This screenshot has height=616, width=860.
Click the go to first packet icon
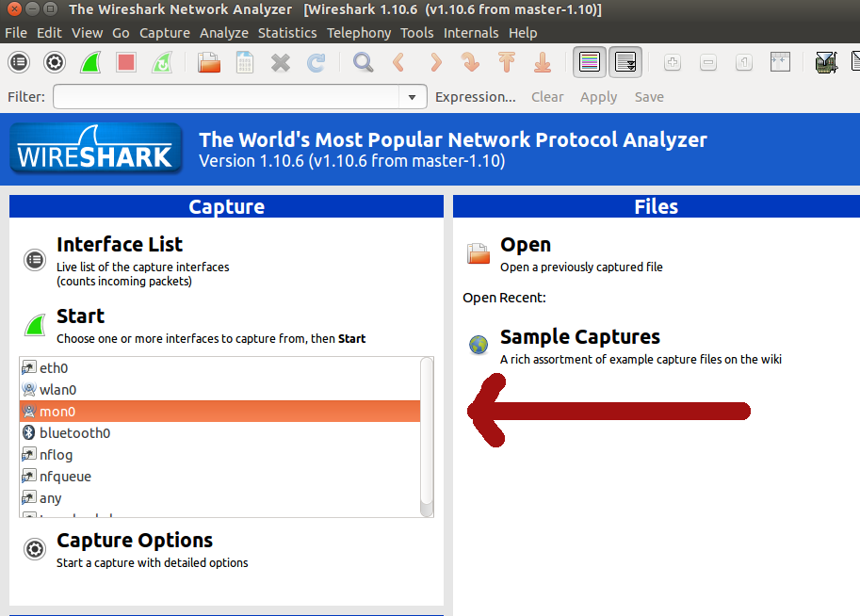click(507, 63)
